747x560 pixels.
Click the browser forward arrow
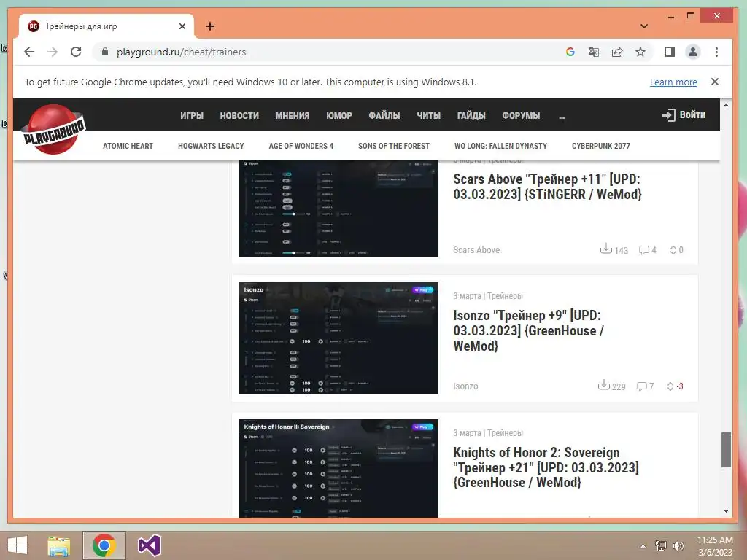click(53, 52)
